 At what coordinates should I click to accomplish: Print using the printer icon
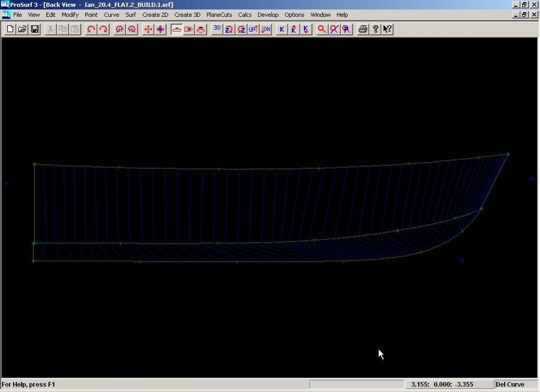(363, 30)
